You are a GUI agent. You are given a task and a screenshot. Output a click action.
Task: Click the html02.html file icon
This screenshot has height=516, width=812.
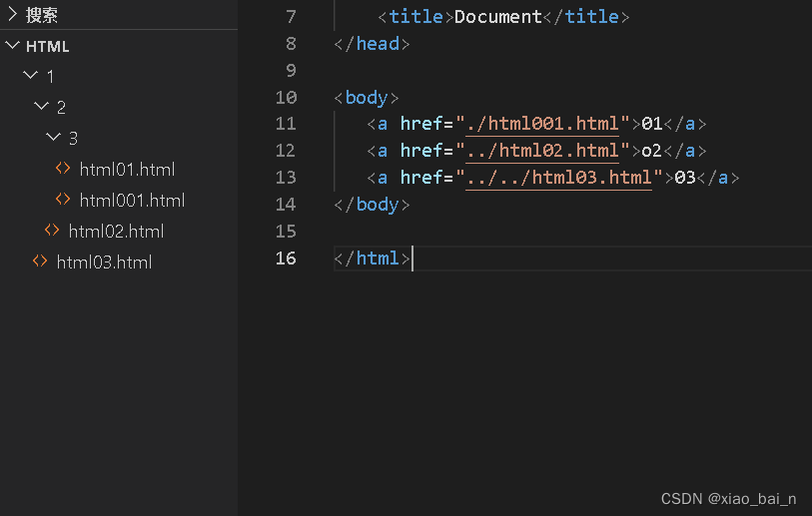[52, 231]
